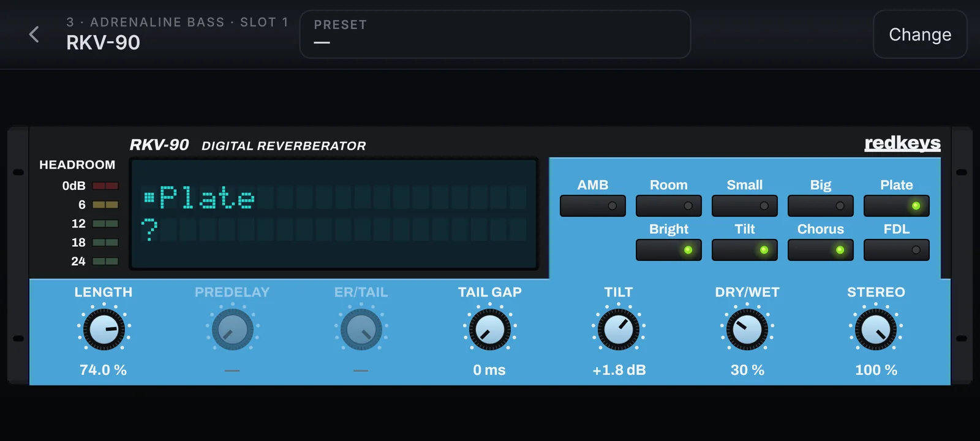The width and height of the screenshot is (980, 441).
Task: Click the 30 % dry/wet value
Action: click(x=747, y=370)
